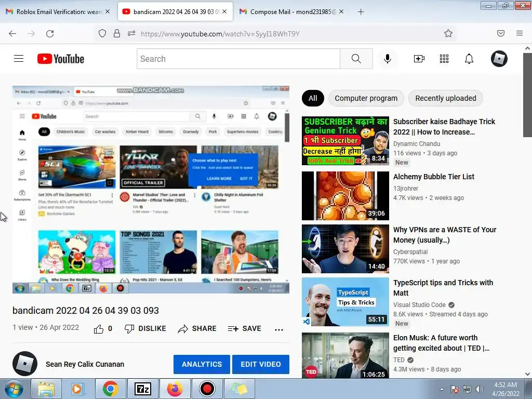Open Sean Rey Calix Cunanan channel
The width and height of the screenshot is (532, 399).
[x=85, y=364]
